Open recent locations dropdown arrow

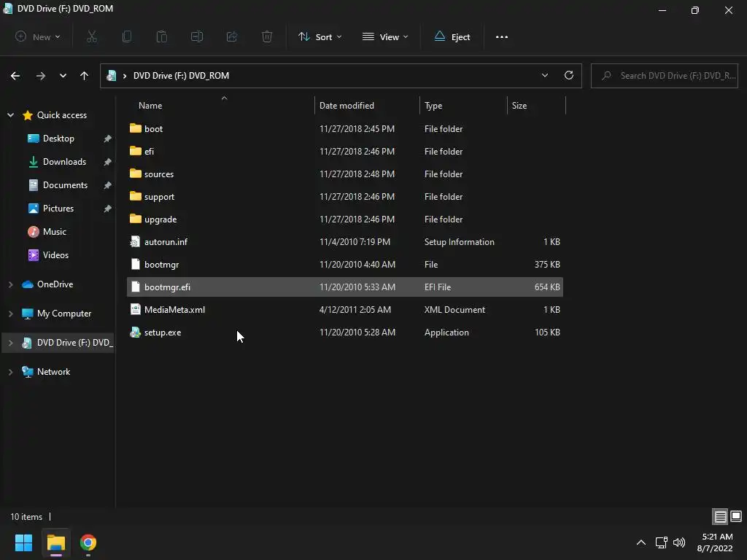(x=63, y=76)
